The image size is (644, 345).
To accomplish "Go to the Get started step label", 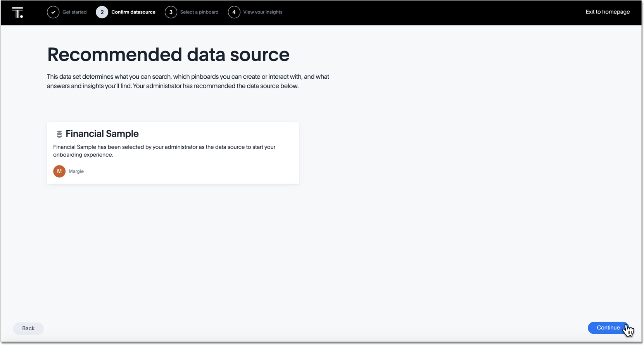I will point(74,12).
